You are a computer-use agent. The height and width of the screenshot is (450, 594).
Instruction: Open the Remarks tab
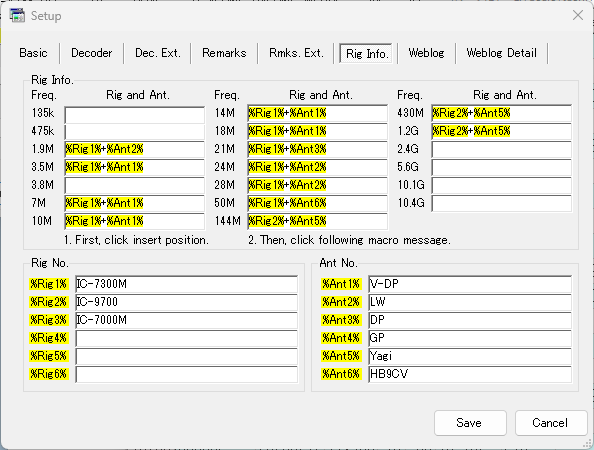pyautogui.click(x=224, y=53)
